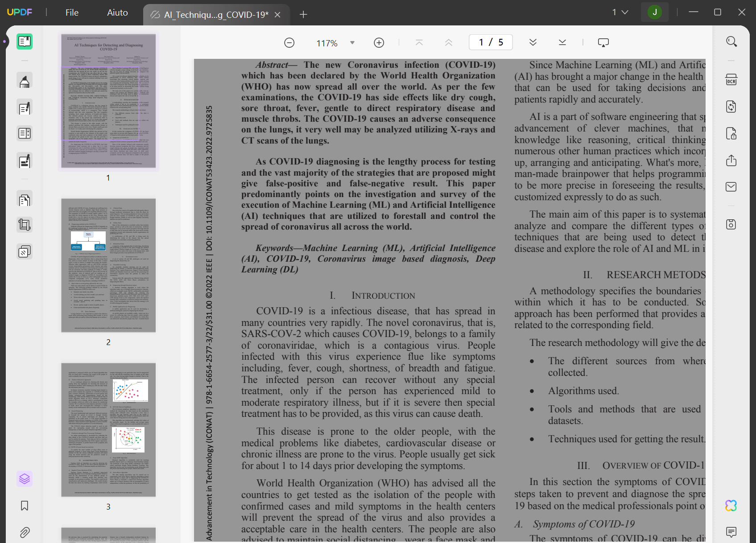
Task: Open the window tabs dropdown
Action: (x=621, y=12)
